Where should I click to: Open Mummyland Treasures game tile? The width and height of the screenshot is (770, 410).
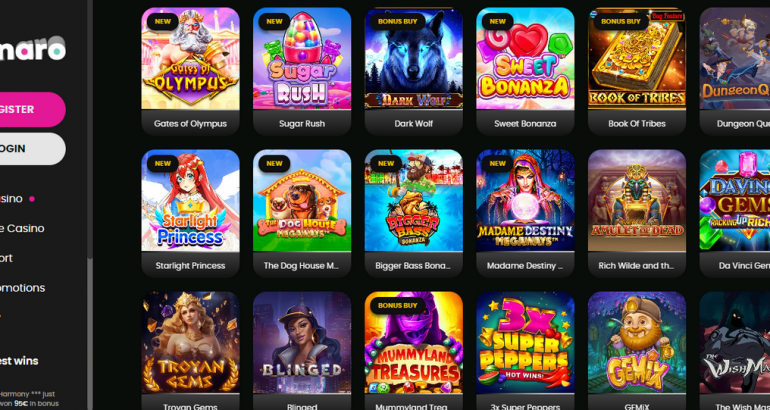413,351
